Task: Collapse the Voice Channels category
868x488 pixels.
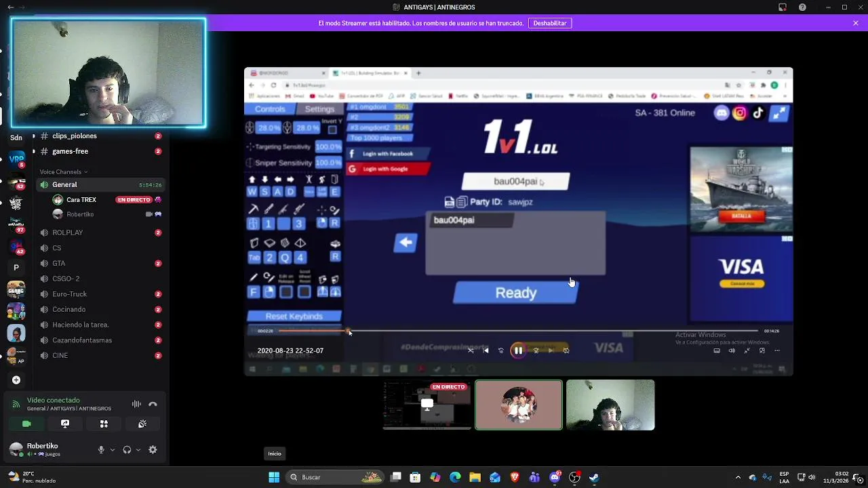Action: tap(63, 171)
